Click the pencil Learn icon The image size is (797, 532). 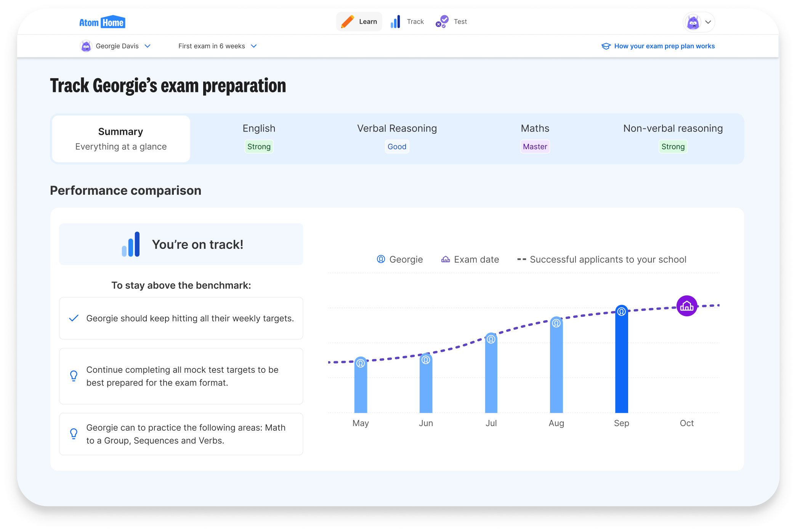click(347, 22)
